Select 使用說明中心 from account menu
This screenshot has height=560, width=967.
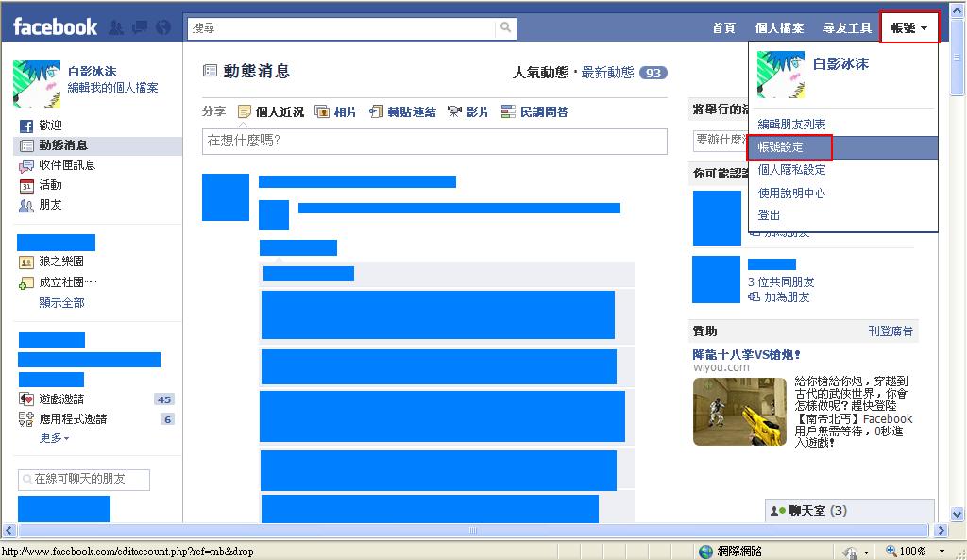click(791, 193)
